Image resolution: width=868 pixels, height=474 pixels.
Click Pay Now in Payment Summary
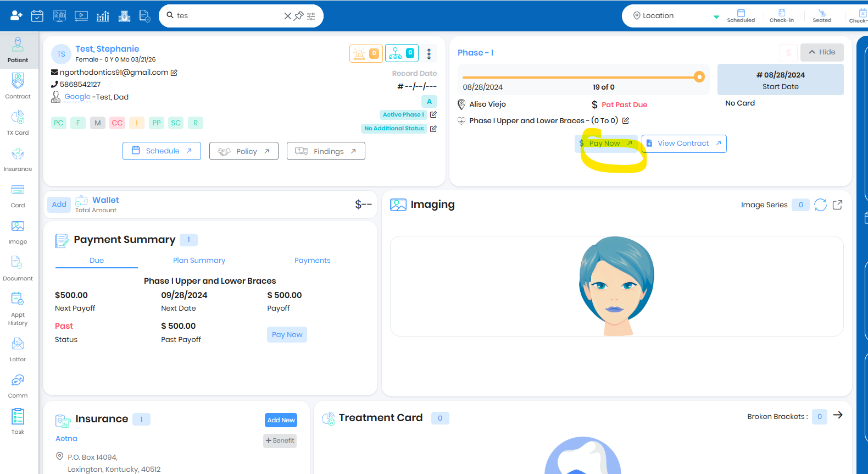click(x=287, y=334)
